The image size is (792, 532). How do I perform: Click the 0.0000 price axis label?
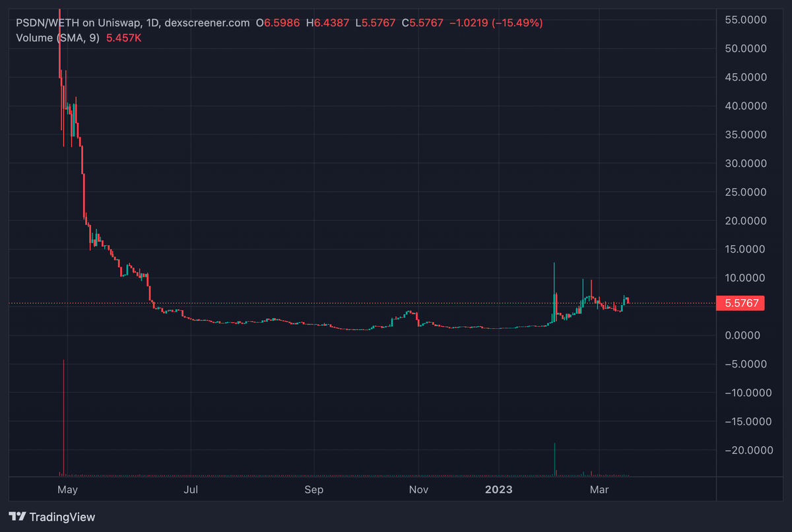pos(745,335)
